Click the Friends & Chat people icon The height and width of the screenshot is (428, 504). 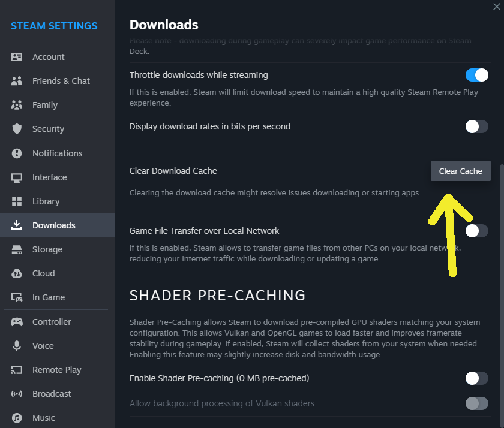tap(17, 81)
